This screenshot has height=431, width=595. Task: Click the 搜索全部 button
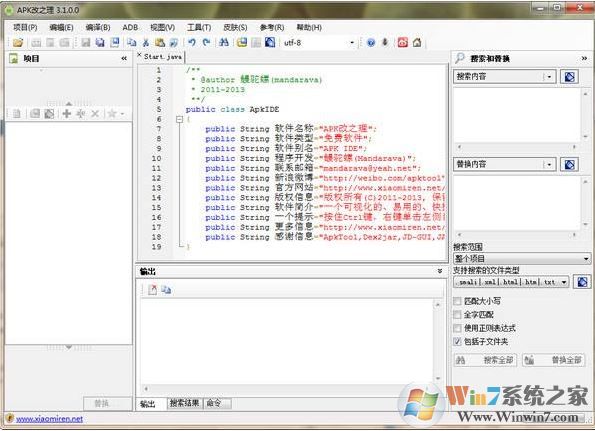click(x=485, y=360)
